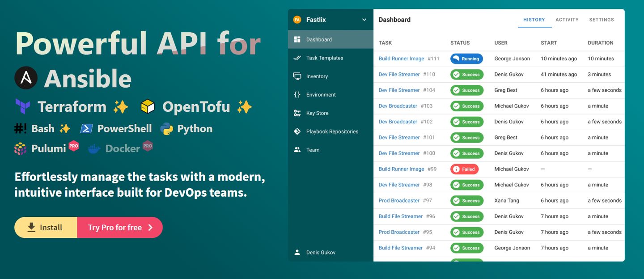Click the Running status badge of task #111
644x279 pixels.
(x=466, y=59)
